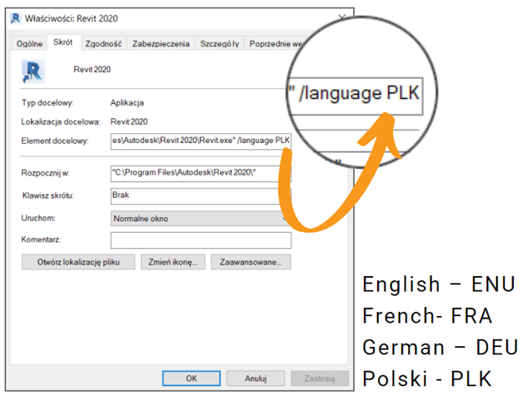Image resolution: width=532 pixels, height=396 pixels.
Task: Switch to the Szczegóły tab
Action: click(x=220, y=43)
